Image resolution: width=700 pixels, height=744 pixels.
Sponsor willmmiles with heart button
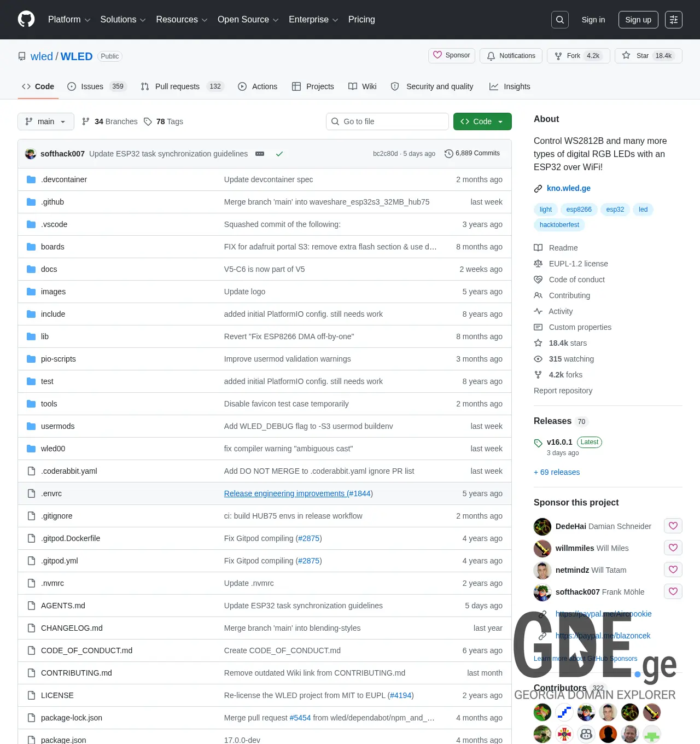[673, 548]
